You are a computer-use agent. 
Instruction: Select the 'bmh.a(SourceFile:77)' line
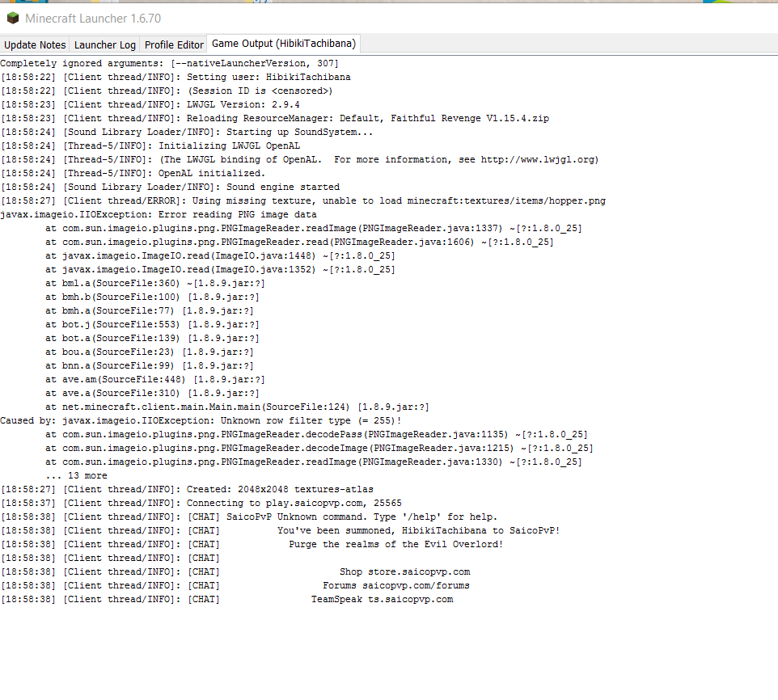click(x=150, y=311)
